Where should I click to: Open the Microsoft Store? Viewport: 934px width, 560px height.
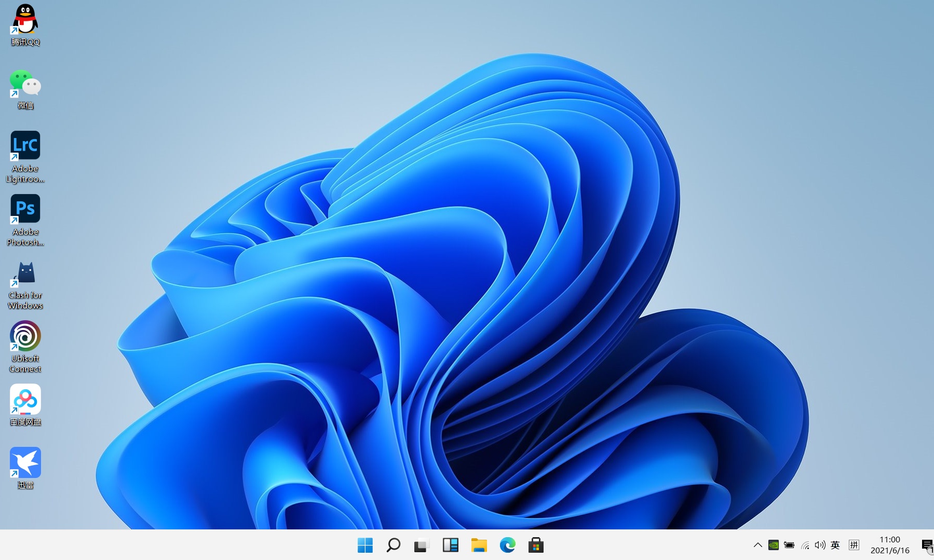pos(536,545)
